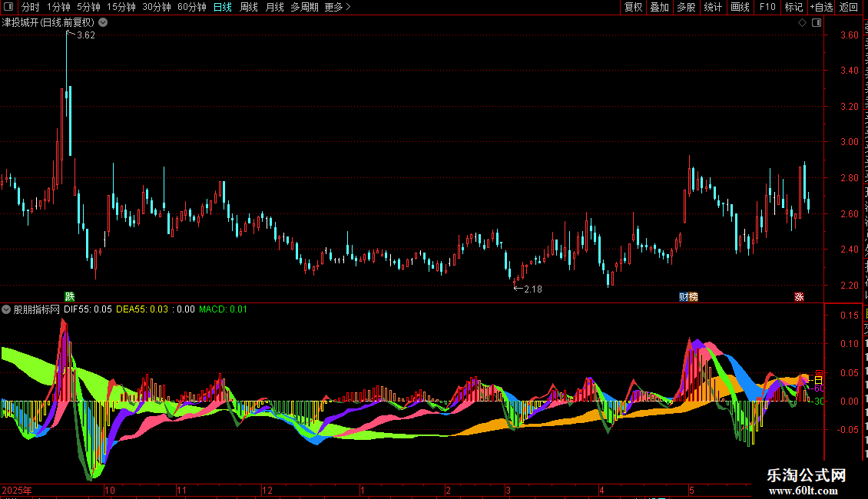868x499 pixels.
Task: Click the month 12 axis label
Action: (267, 490)
